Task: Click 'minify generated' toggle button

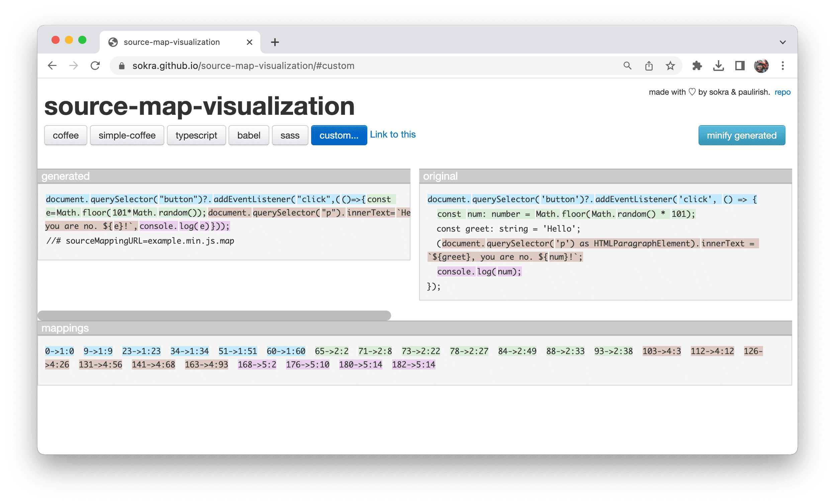Action: point(741,135)
